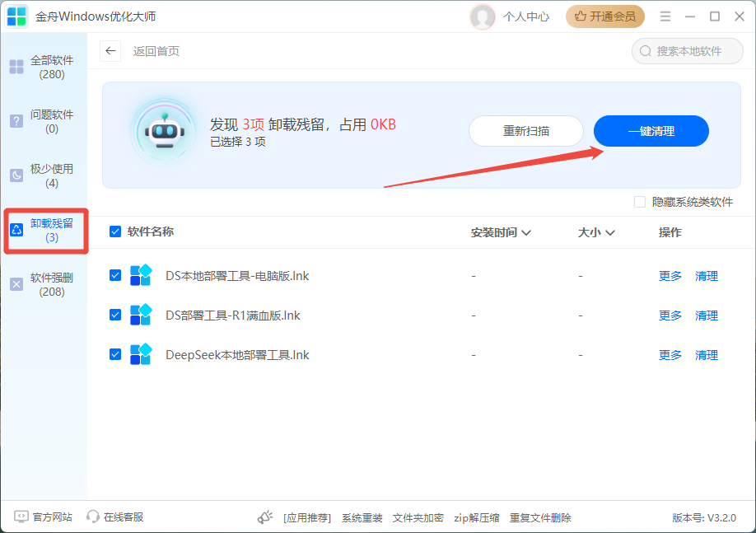Uncheck DS部署工具-R1满血版.lnk checkbox
Image resolution: width=756 pixels, height=533 pixels.
(115, 315)
